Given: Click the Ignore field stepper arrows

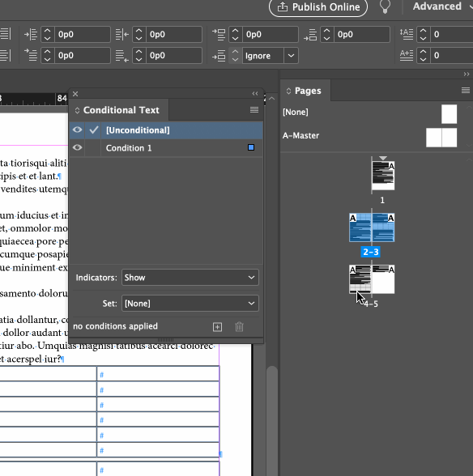Looking at the screenshot, I should (x=235, y=56).
